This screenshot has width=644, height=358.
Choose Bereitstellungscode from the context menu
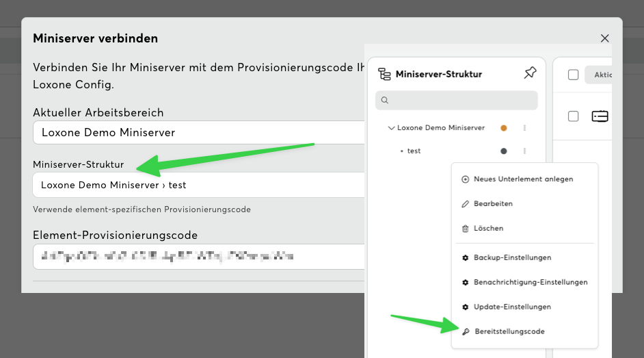coord(509,331)
